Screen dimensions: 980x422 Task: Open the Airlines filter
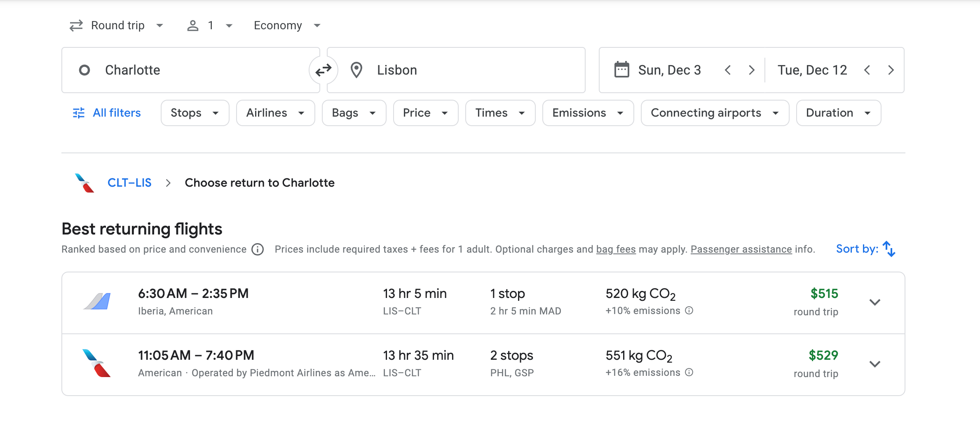pyautogui.click(x=275, y=113)
